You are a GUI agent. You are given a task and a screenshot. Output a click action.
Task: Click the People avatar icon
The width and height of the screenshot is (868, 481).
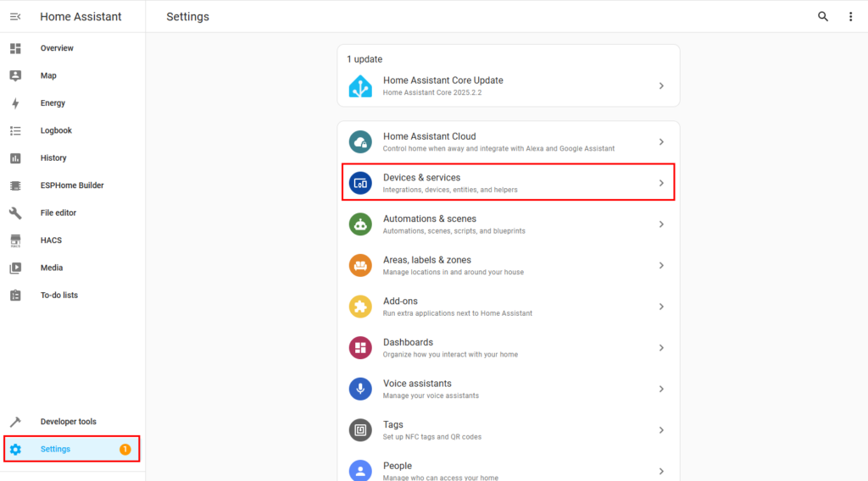(360, 470)
